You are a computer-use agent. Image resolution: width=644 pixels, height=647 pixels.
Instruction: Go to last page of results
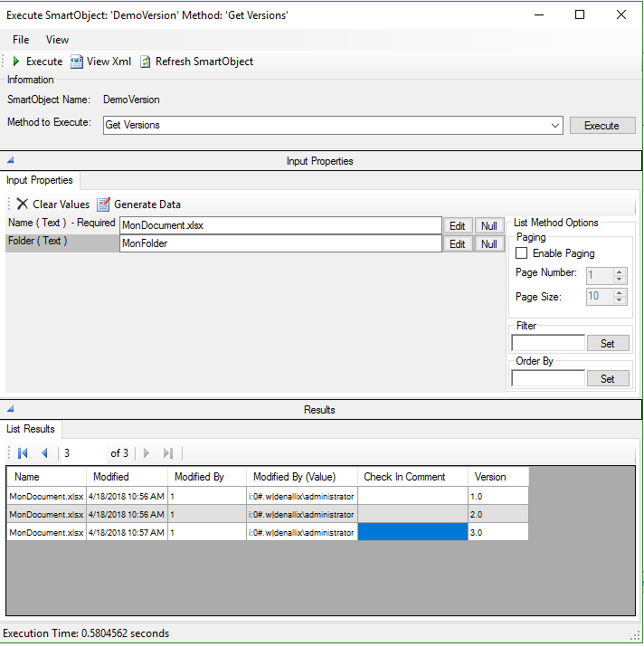click(x=168, y=453)
